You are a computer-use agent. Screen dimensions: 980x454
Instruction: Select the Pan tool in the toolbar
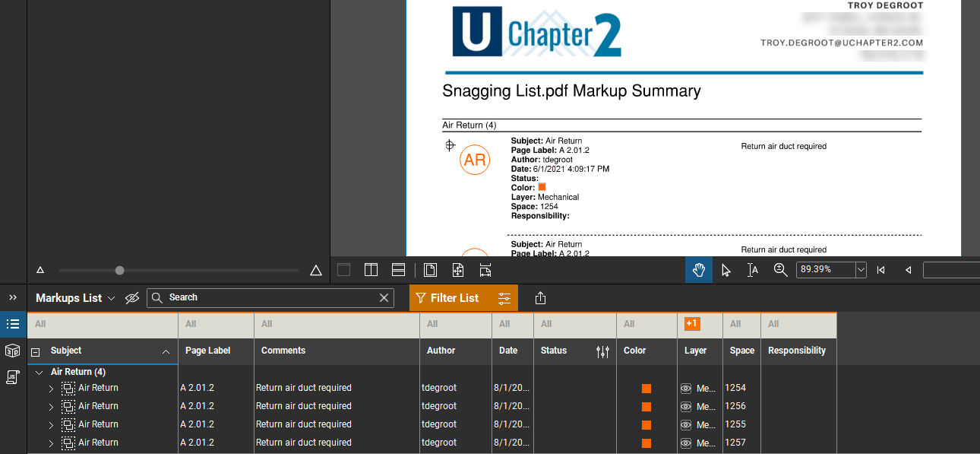tap(698, 270)
